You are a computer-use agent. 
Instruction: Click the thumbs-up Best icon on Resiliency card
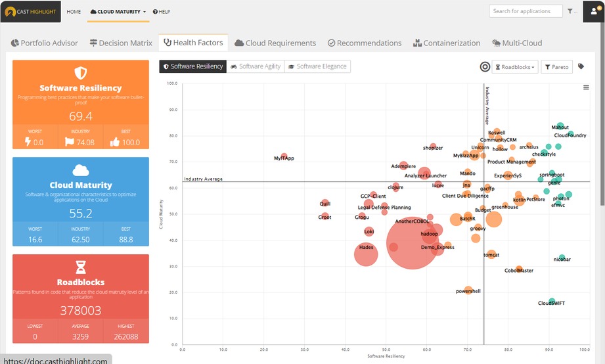click(x=114, y=142)
